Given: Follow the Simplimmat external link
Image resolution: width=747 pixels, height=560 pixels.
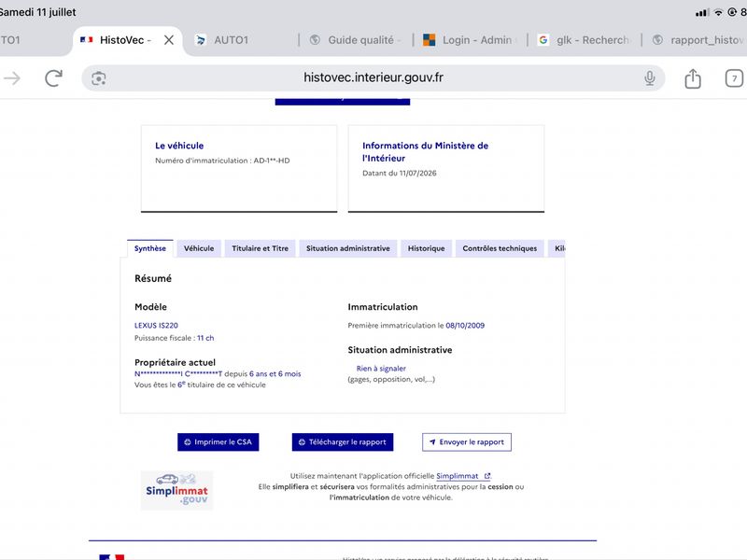Looking at the screenshot, I should (463, 476).
